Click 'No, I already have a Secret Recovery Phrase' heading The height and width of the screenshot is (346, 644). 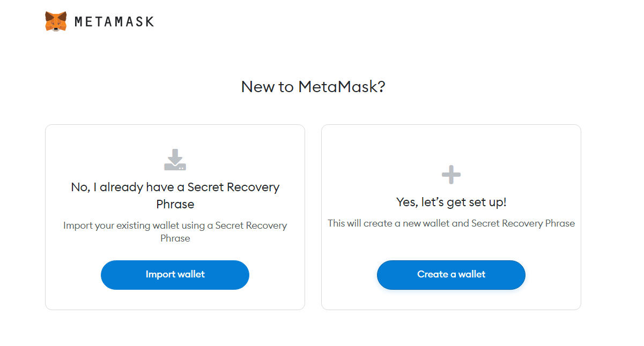(x=175, y=195)
